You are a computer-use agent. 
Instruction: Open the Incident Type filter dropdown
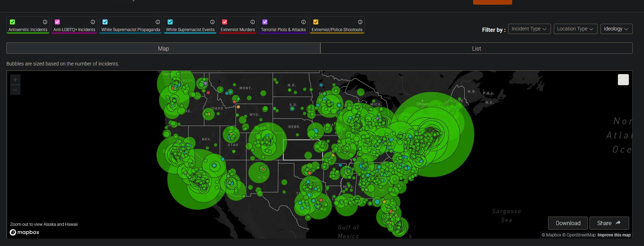coord(529,29)
